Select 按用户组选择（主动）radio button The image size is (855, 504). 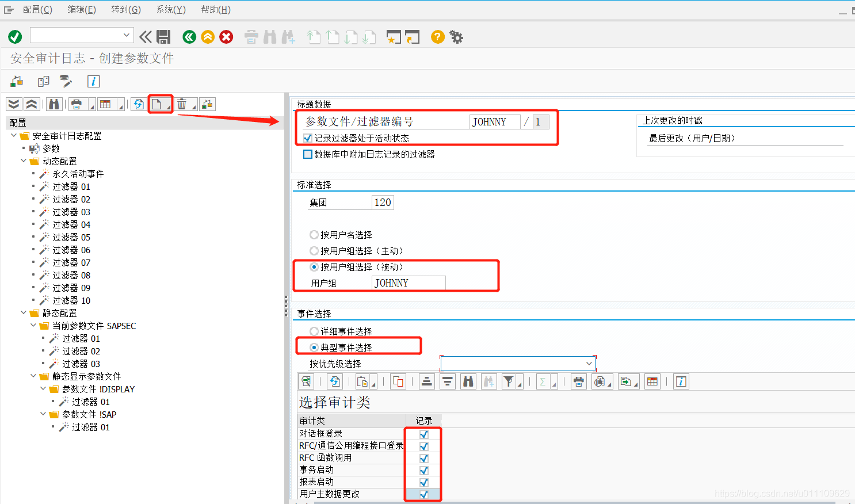pos(314,251)
